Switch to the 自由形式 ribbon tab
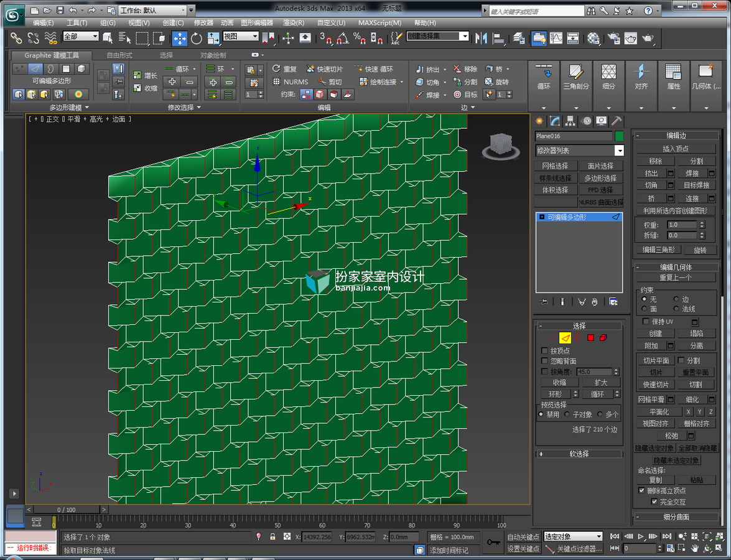Viewport: 731px width, 560px height. 119,55
